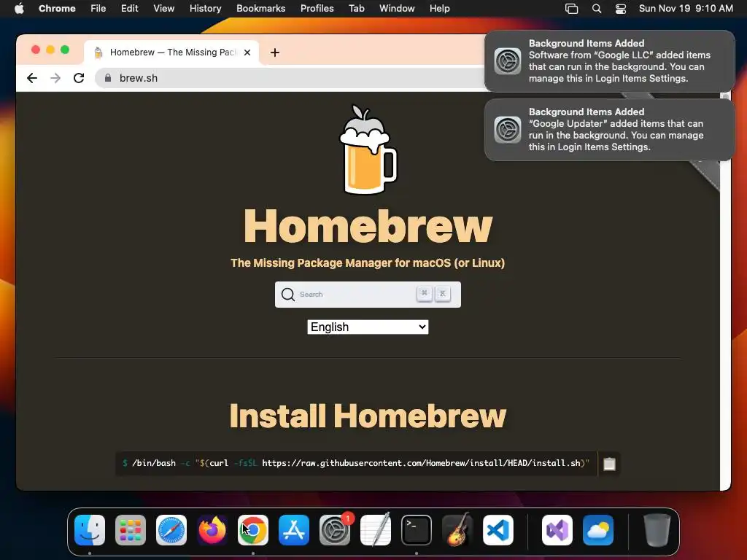The height and width of the screenshot is (560, 747).
Task: Click the Homebrew beer mug logo
Action: tap(368, 149)
